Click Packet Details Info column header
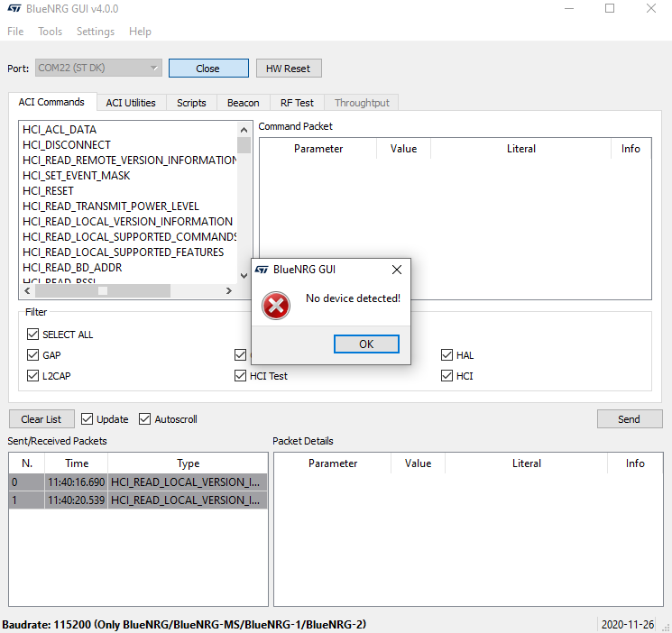This screenshot has height=633, width=672. click(x=635, y=463)
